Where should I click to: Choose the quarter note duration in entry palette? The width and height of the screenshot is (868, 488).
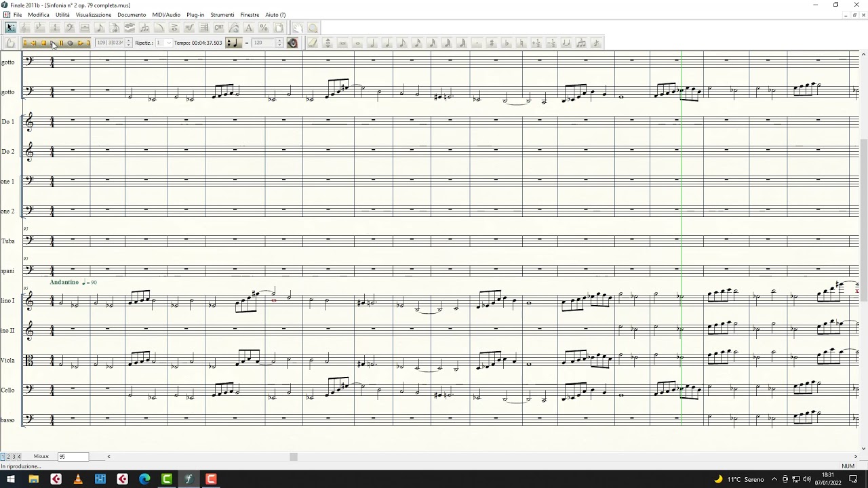(387, 43)
